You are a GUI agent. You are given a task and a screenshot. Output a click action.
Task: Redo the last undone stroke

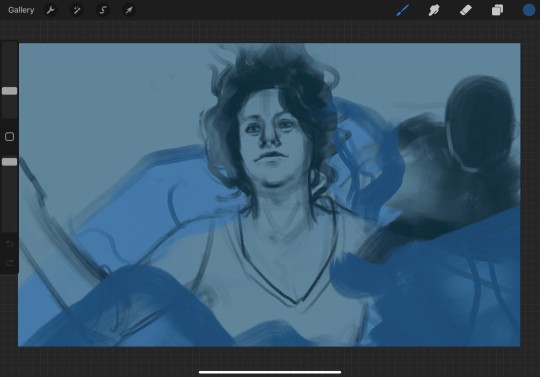tap(10, 263)
